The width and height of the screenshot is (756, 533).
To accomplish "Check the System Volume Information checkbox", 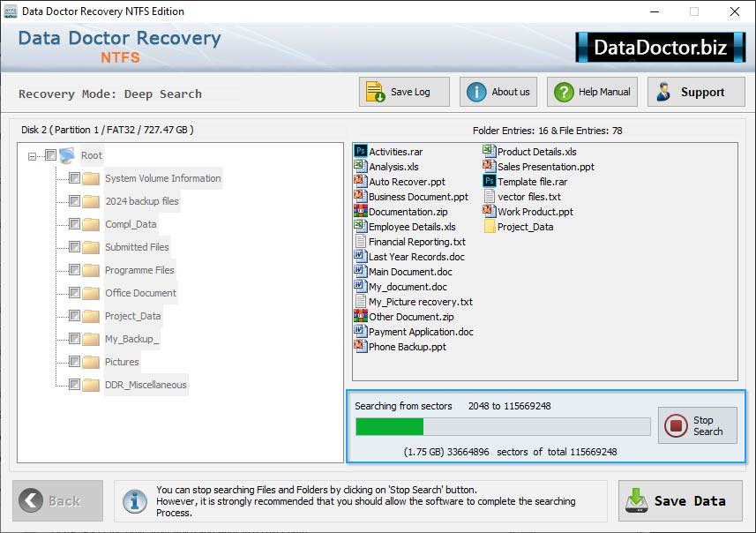I will click(x=74, y=178).
